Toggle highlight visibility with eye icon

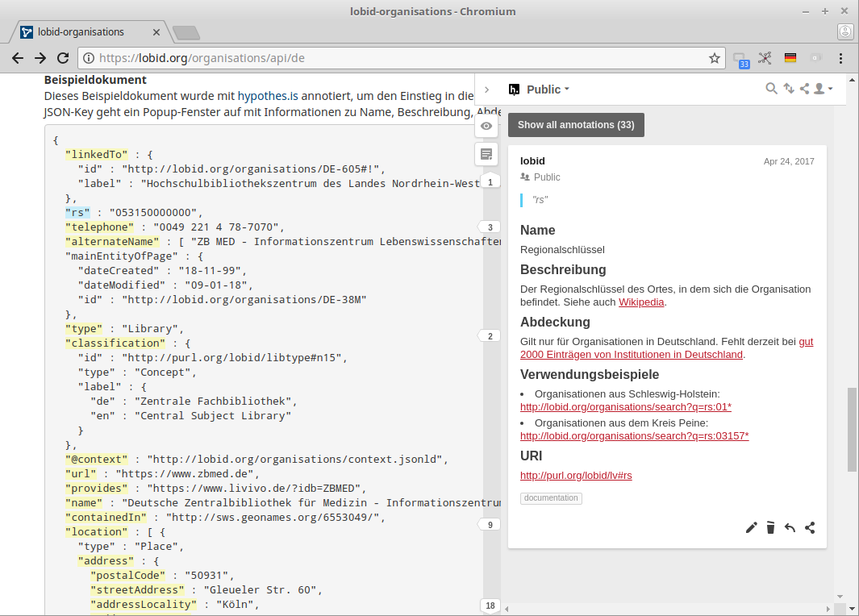click(x=486, y=126)
